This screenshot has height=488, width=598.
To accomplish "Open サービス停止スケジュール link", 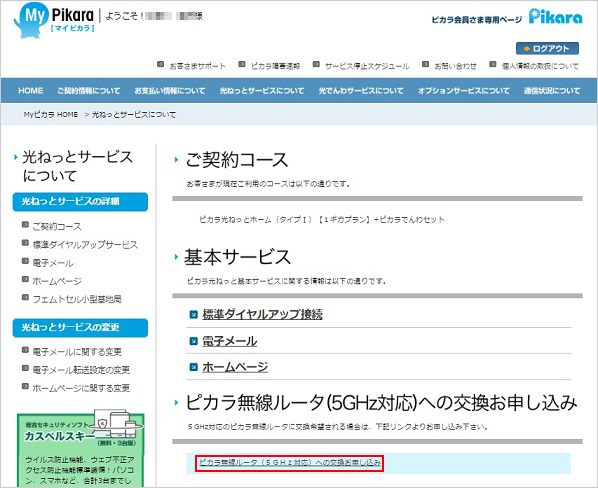I will point(367,66).
